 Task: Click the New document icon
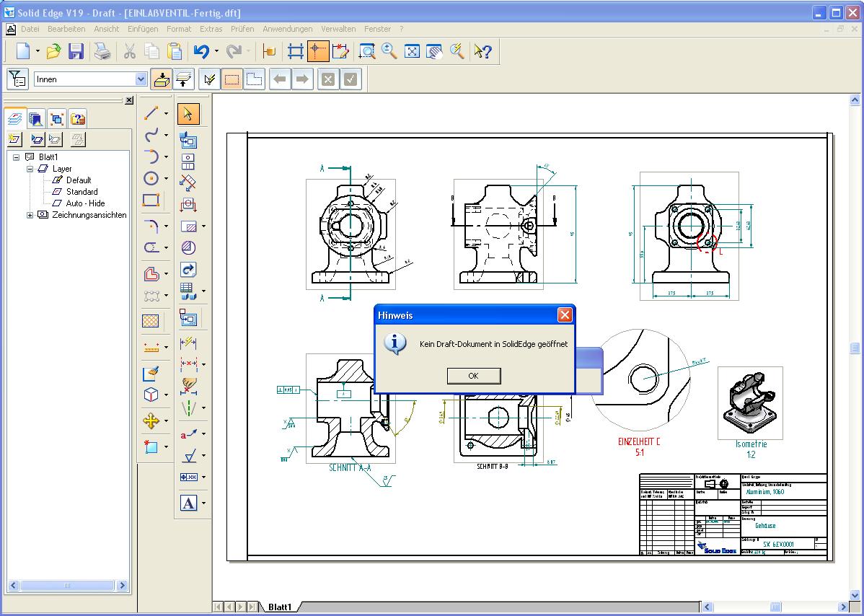[23, 52]
